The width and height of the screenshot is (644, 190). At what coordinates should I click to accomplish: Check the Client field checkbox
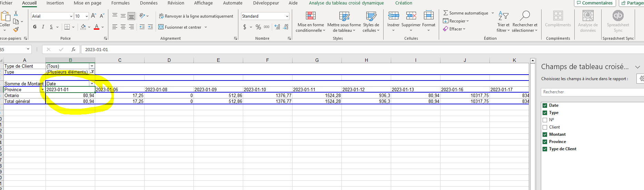coord(545,127)
